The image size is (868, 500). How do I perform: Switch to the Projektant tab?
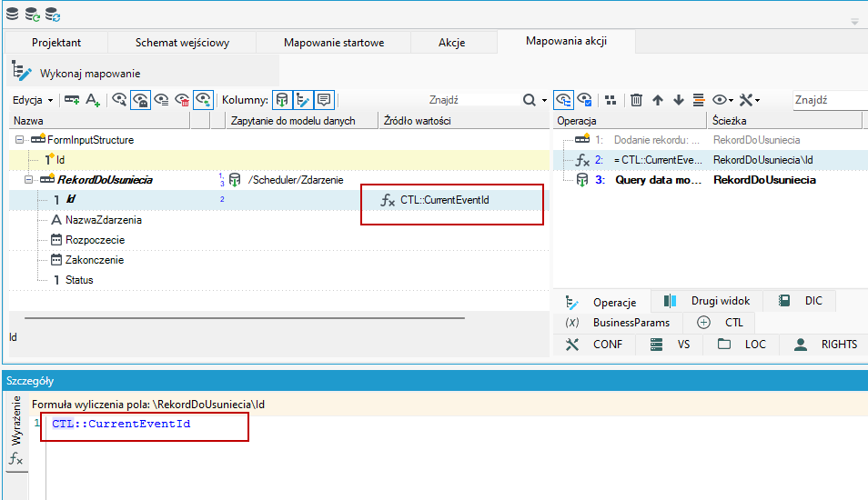click(56, 43)
